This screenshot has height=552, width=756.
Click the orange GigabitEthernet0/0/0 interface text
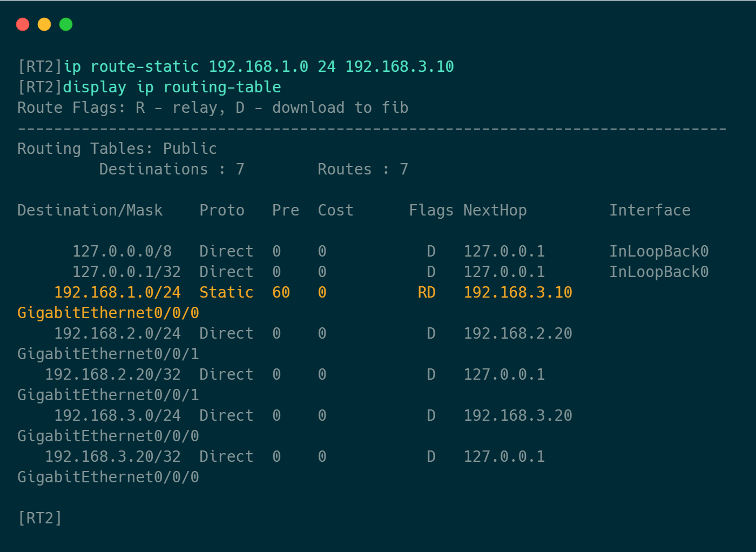coord(108,313)
